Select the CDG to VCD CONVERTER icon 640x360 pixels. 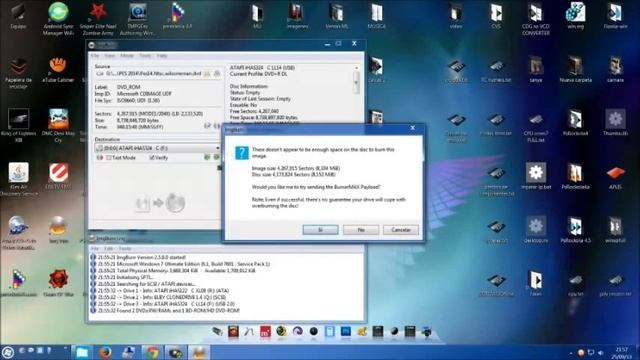pos(536,18)
